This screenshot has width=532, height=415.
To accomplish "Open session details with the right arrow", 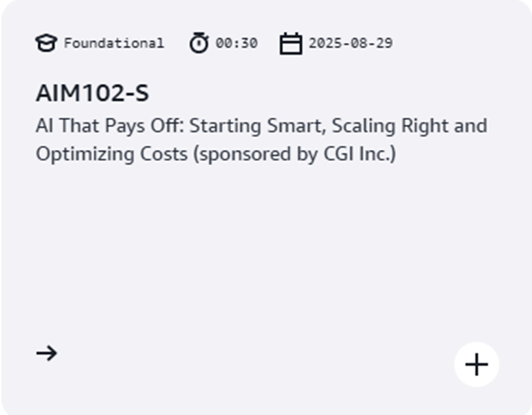I will [x=47, y=353].
